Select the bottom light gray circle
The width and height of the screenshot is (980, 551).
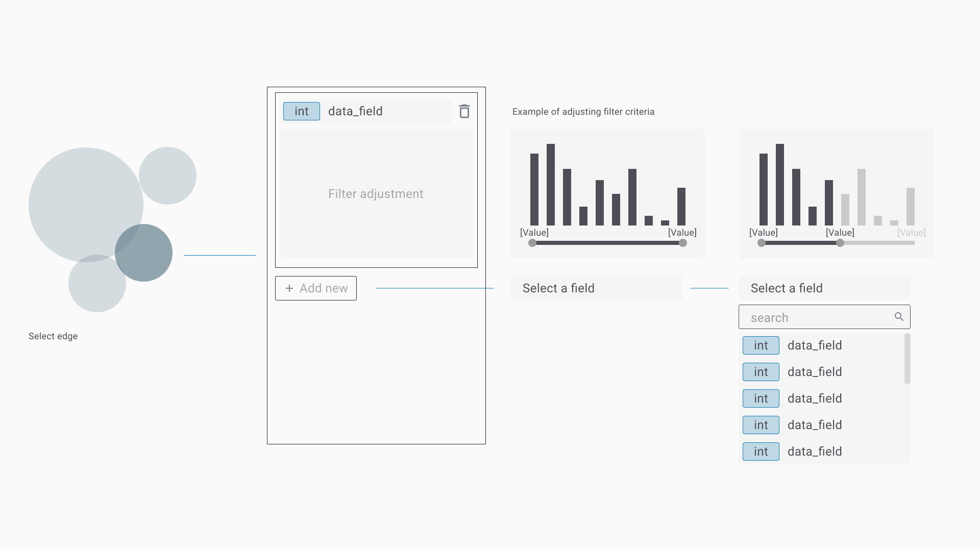click(x=97, y=283)
